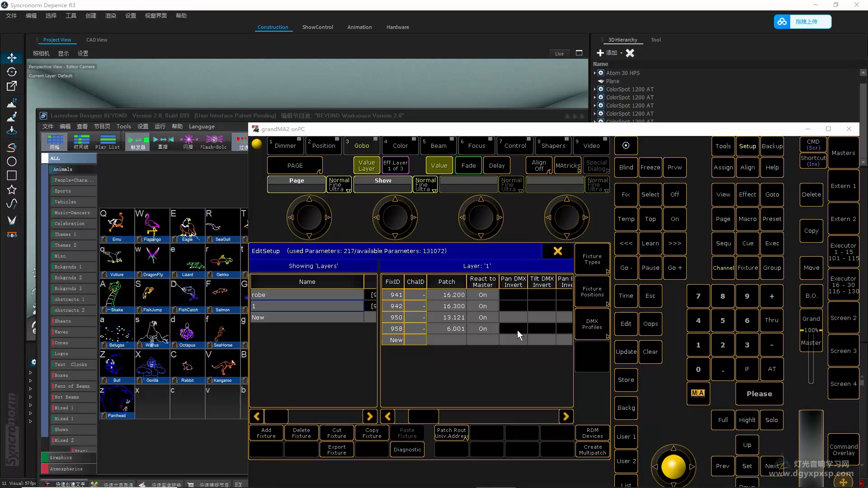Open BEYOND Play List view
The height and width of the screenshot is (488, 868).
tap(108, 141)
